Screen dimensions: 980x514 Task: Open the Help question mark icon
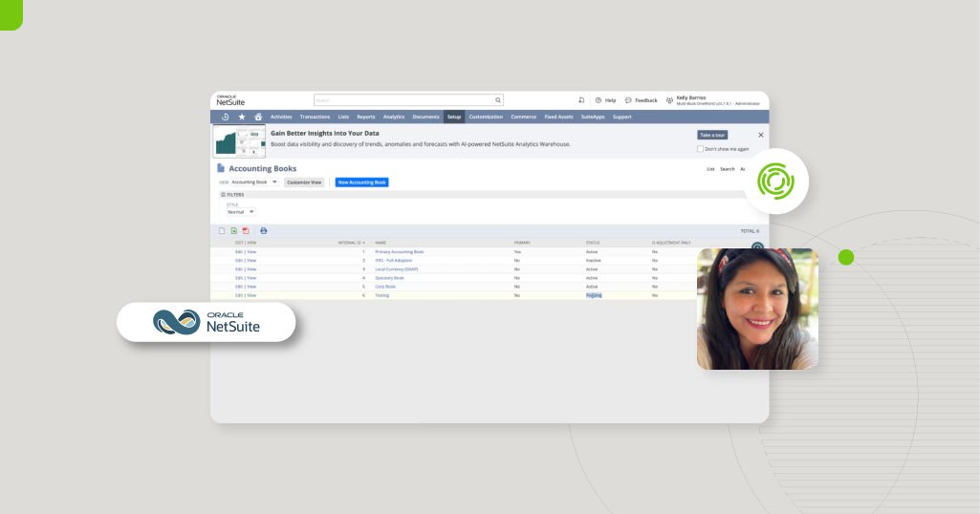(599, 100)
